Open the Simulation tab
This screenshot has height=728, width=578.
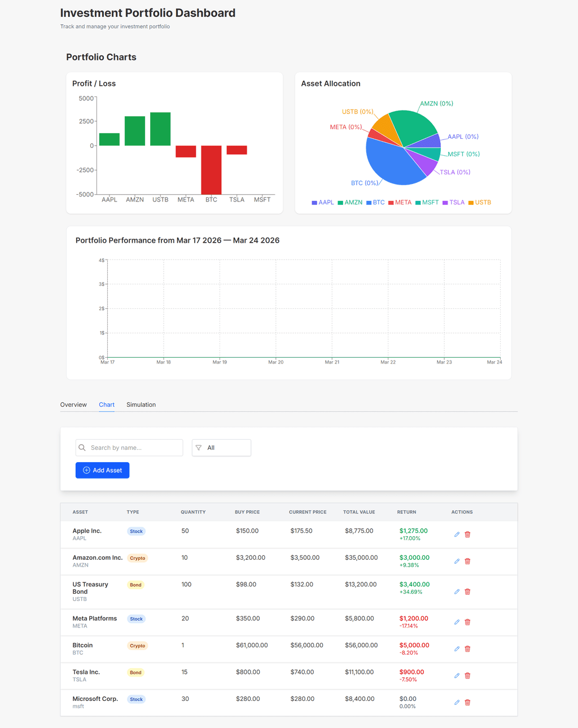click(x=141, y=405)
